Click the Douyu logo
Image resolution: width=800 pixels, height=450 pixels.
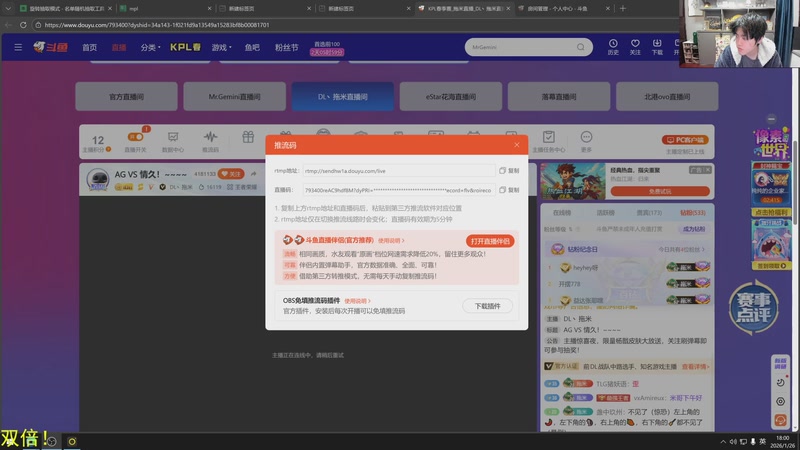click(x=51, y=47)
